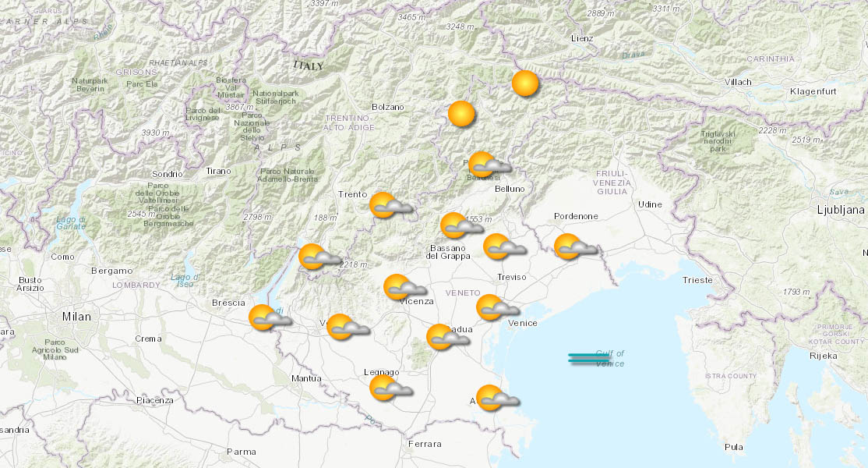Viewport: 868px width, 468px height.
Task: Click the Milan city label
Action: click(75, 316)
